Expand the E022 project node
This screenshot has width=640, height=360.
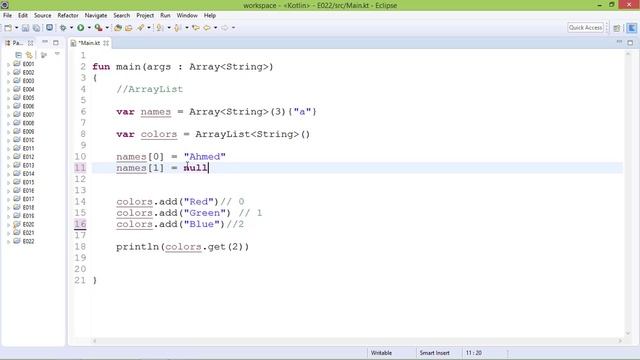tap(8, 241)
